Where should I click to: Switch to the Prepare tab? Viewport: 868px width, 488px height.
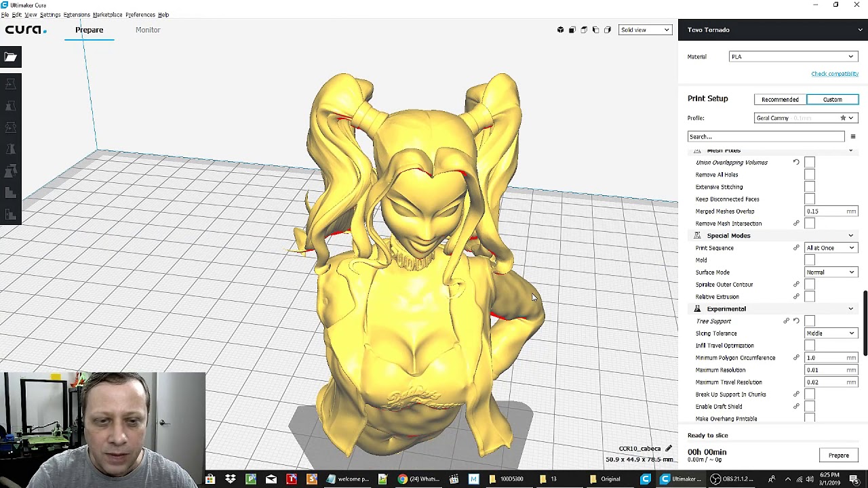(90, 30)
